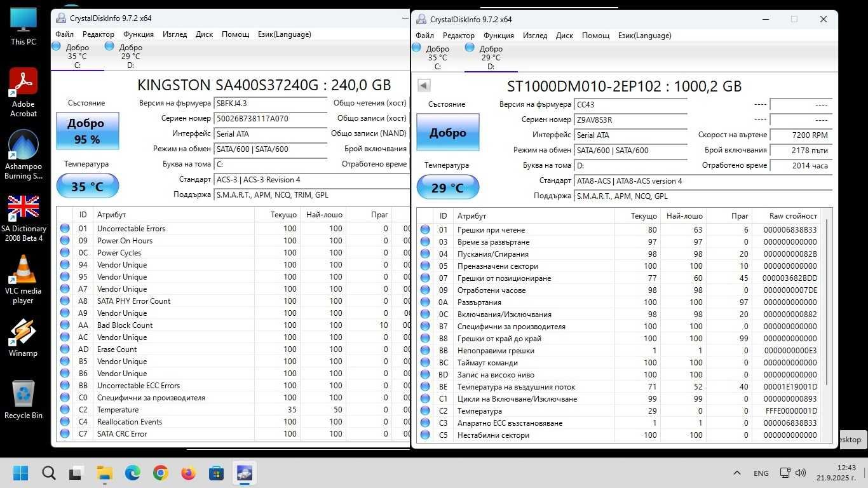The image size is (868, 488).
Task: Click the Атрибут column header in the left window
Action: [x=173, y=215]
